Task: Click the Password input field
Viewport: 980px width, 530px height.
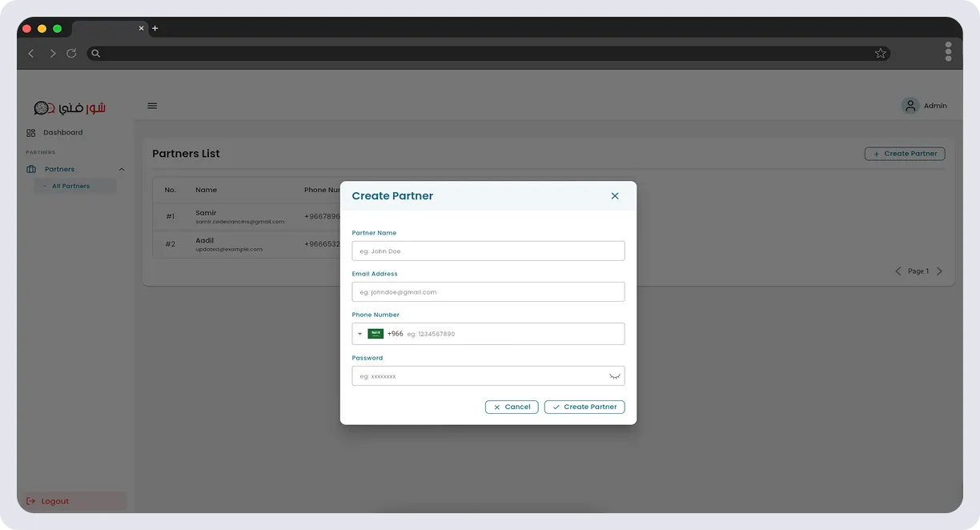Action: click(488, 375)
